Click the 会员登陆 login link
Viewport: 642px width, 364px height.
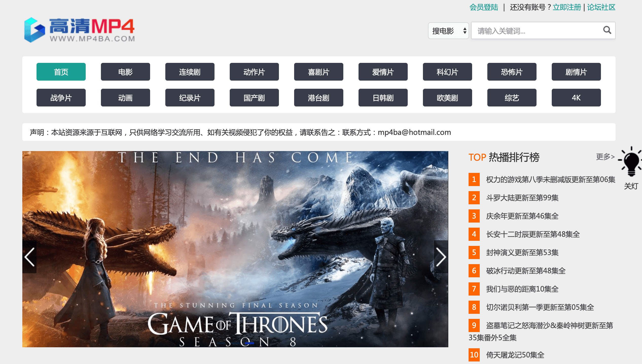484,7
